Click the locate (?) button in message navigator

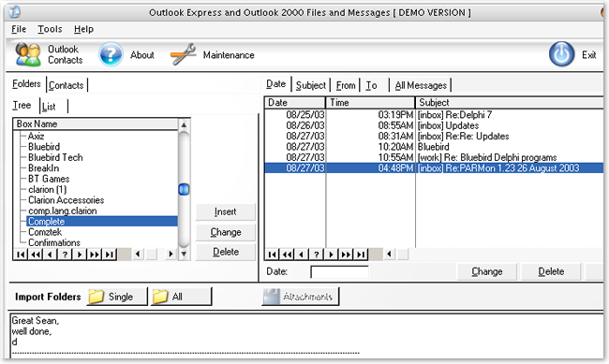point(316,255)
